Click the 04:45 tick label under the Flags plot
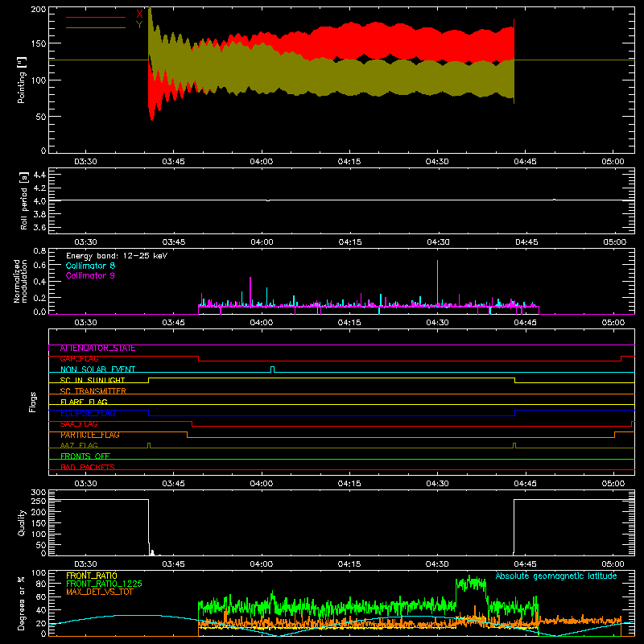 (525, 484)
